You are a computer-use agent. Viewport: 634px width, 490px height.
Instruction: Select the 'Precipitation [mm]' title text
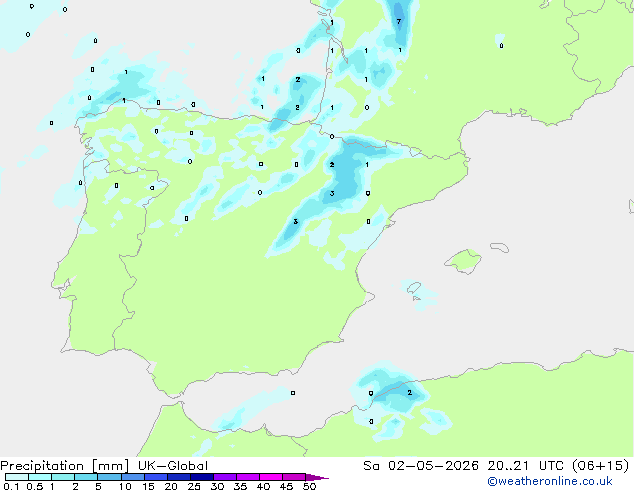[65, 466]
